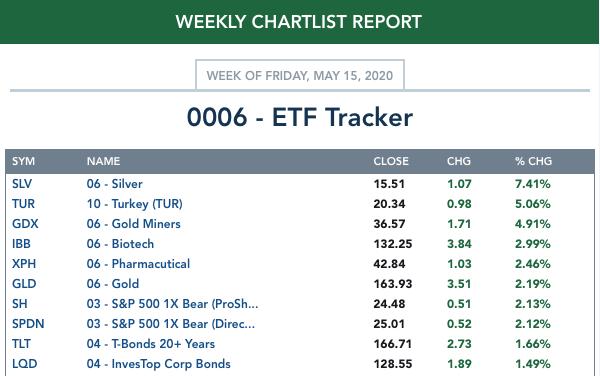Select the 06 - Gold Miners entry

point(133,224)
